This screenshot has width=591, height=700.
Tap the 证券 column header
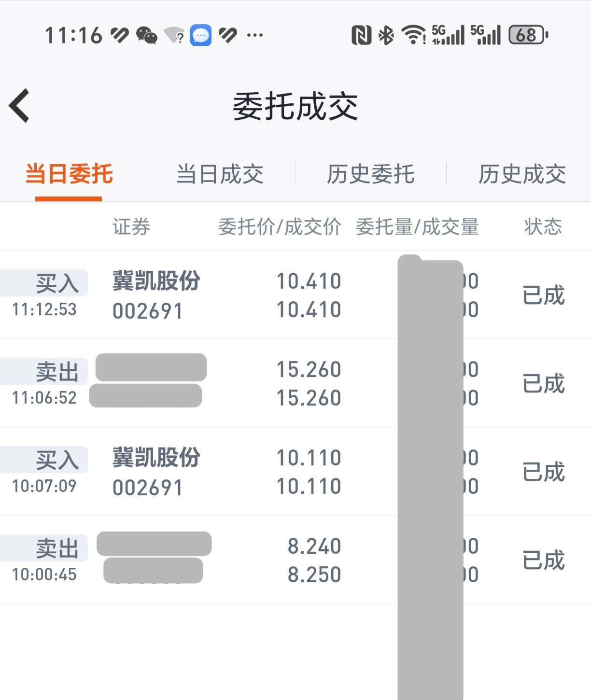[x=131, y=227]
